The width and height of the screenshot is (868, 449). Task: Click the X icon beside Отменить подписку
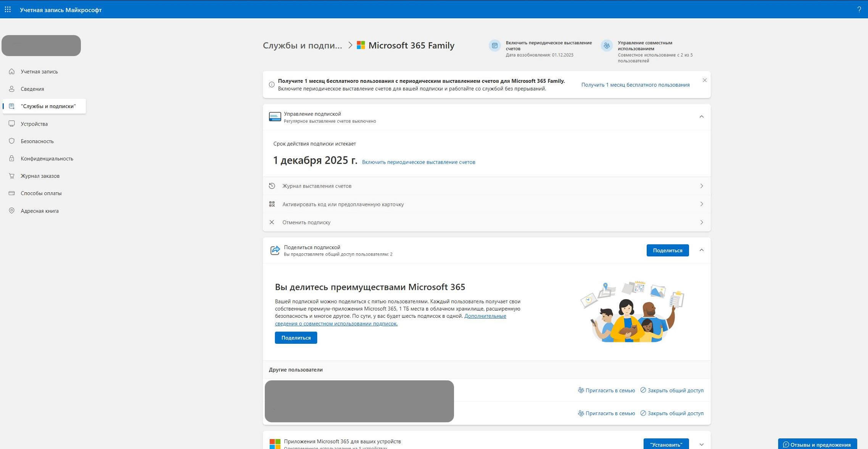click(x=272, y=222)
